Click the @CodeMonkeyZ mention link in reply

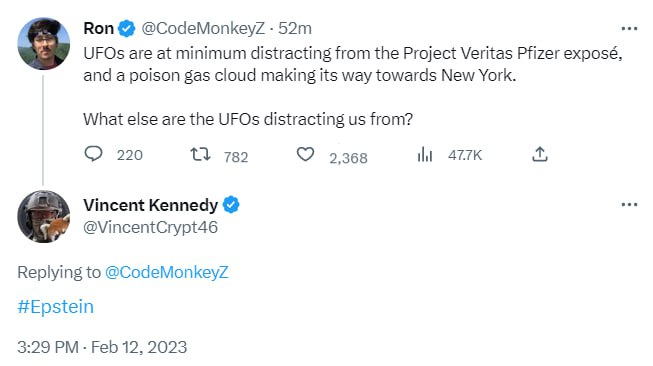click(x=167, y=272)
